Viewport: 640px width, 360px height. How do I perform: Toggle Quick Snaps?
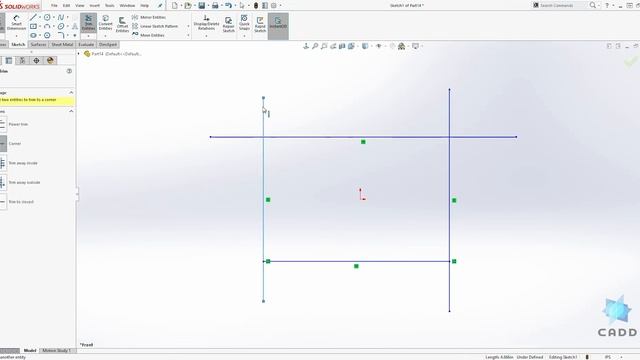(x=244, y=22)
